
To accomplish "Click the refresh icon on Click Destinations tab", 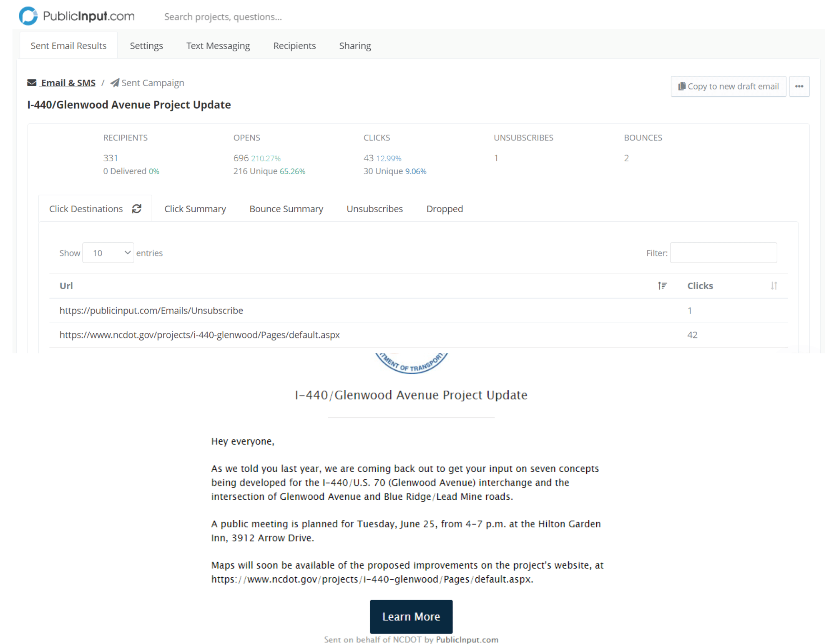I will tap(136, 208).
